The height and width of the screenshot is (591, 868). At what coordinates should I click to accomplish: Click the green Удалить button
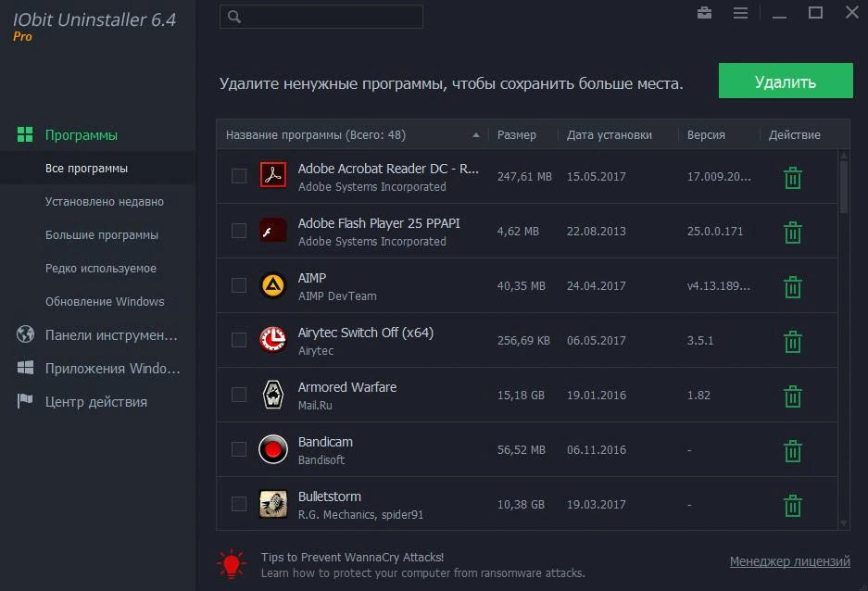(x=786, y=81)
